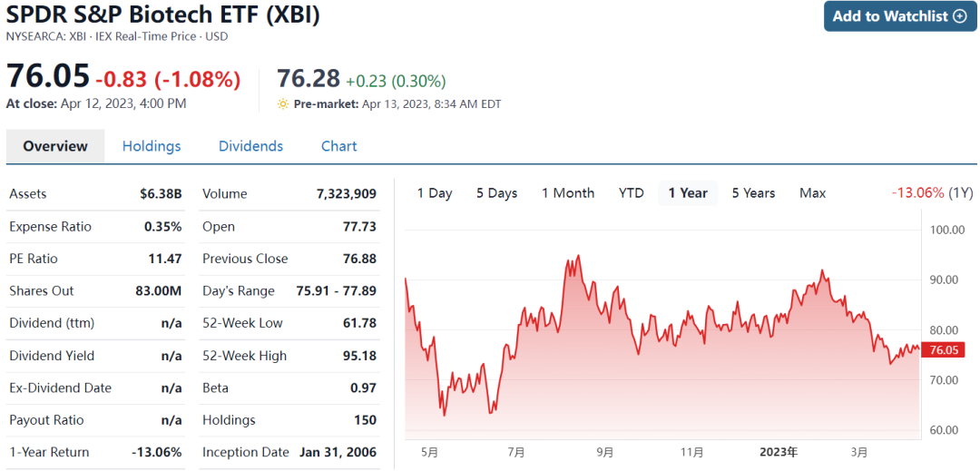Viewport: 980px width, 471px height.
Task: Go to the Dividends tab
Action: 250,146
